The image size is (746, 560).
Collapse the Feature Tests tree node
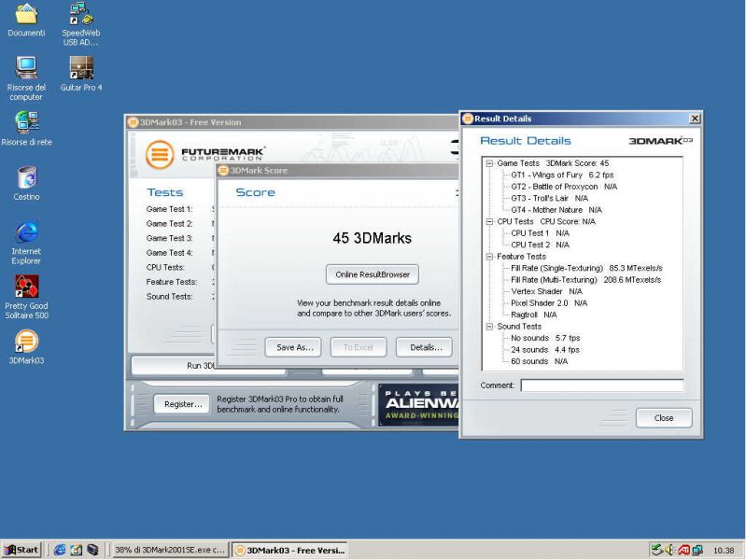pos(489,257)
